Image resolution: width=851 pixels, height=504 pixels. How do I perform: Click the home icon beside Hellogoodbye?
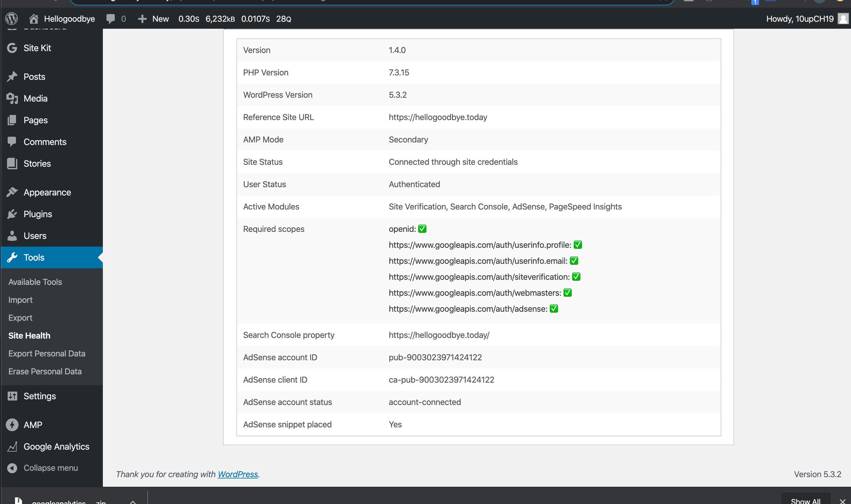tap(33, 19)
